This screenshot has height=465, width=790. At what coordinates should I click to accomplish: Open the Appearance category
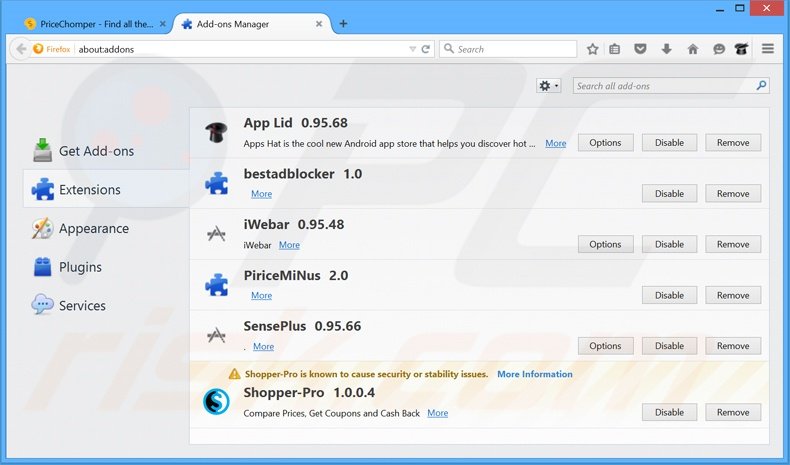pos(106,228)
